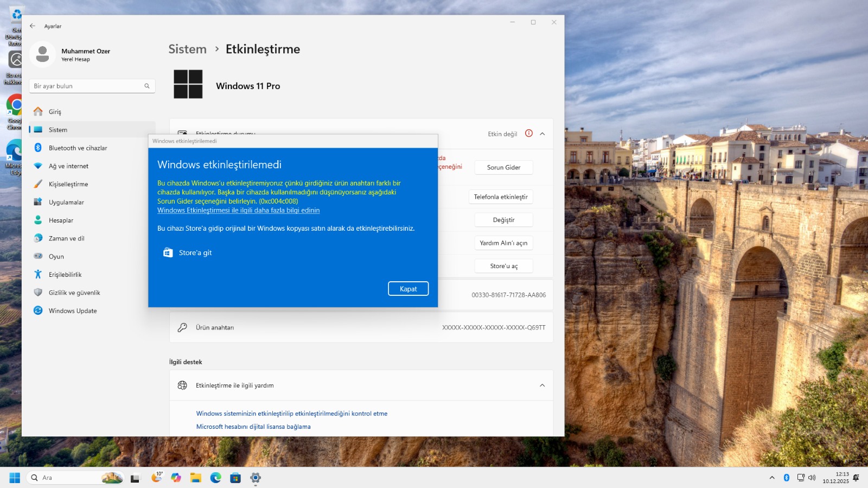Open network status from the system tray

[x=801, y=478]
